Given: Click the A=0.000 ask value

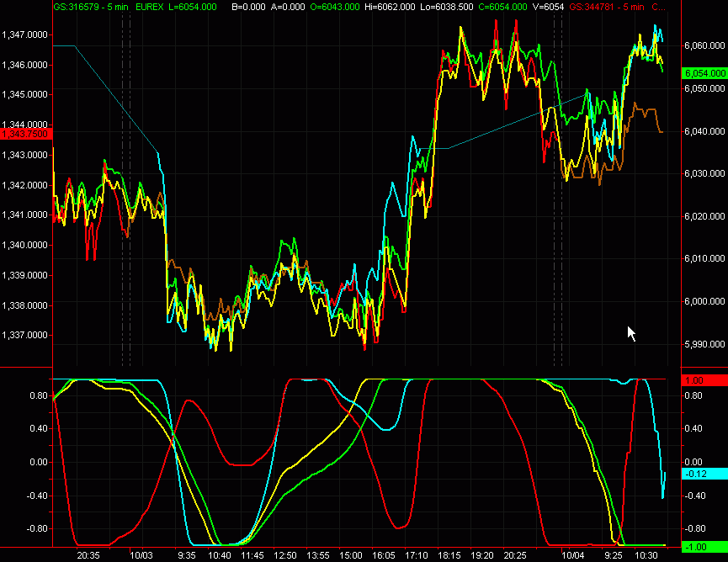Looking at the screenshot, I should click(288, 7).
